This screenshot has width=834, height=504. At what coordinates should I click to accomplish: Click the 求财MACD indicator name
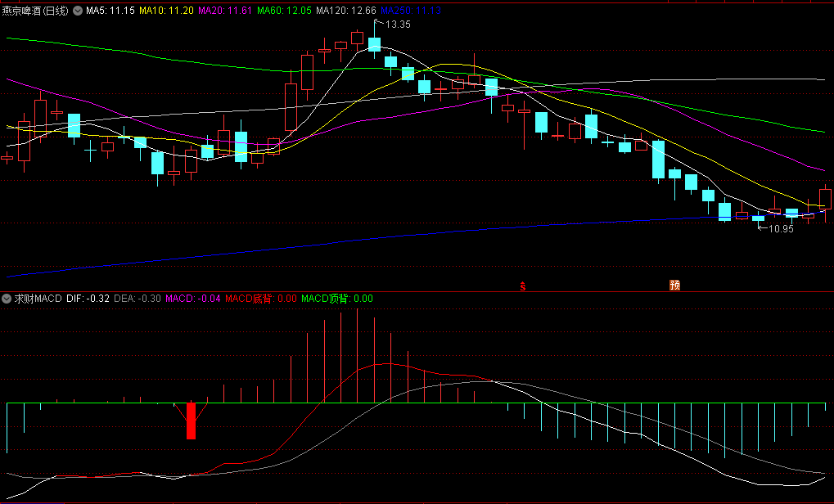point(38,299)
